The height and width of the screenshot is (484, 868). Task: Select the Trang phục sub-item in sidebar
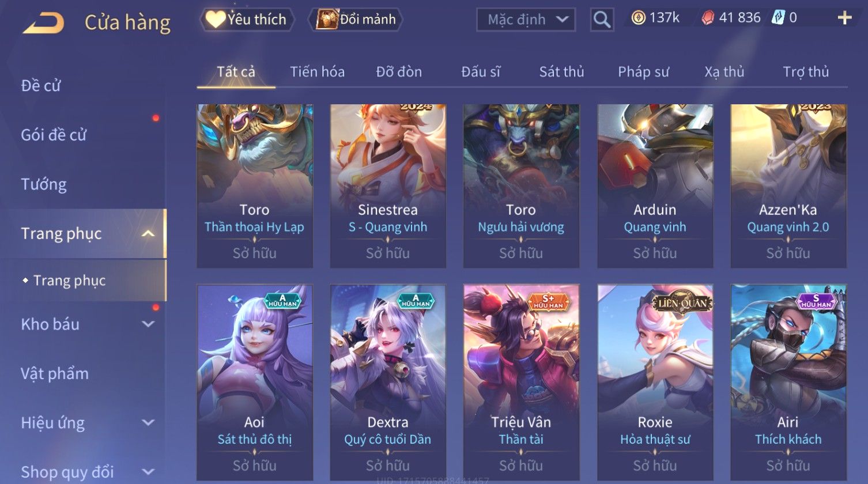pos(69,281)
